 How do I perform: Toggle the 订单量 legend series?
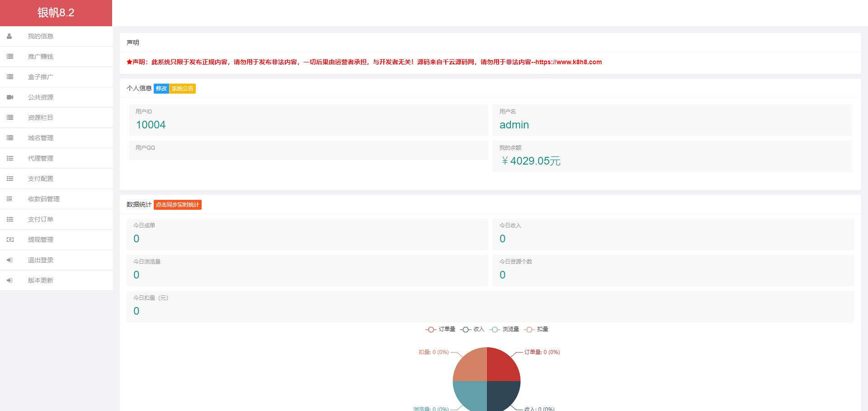coord(440,329)
